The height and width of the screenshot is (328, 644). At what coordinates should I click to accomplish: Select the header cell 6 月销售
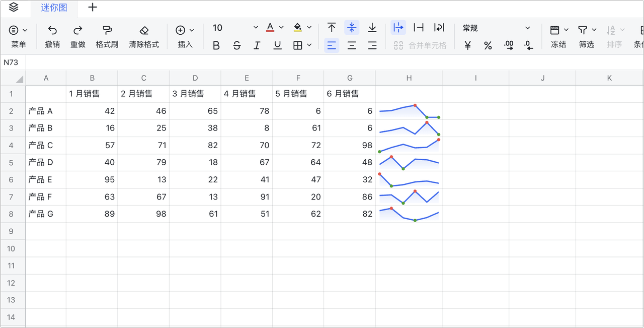[350, 94]
